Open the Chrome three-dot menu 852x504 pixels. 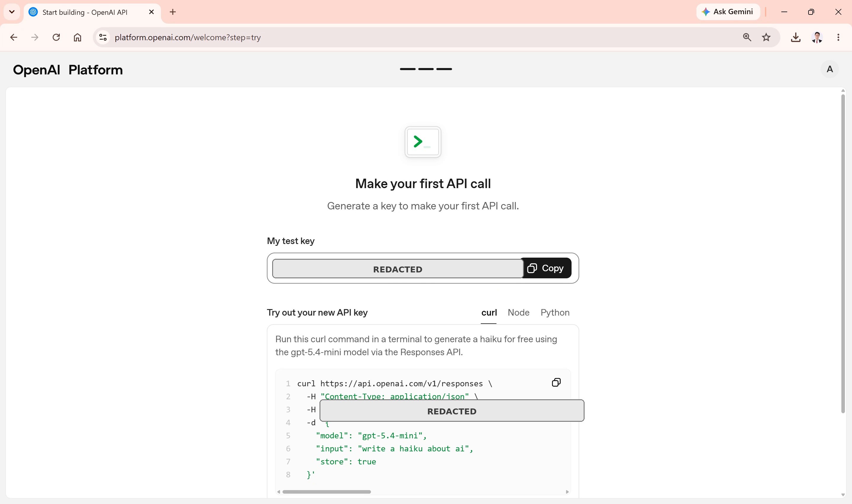838,37
